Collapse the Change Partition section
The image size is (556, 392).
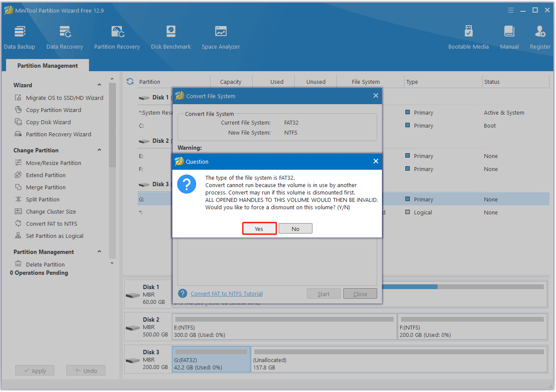click(99, 150)
